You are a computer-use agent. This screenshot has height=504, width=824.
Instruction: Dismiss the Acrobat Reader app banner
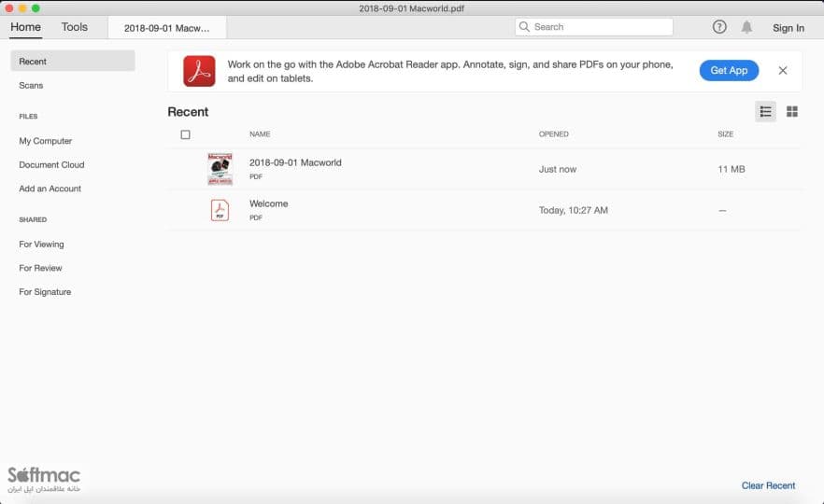[x=783, y=70]
